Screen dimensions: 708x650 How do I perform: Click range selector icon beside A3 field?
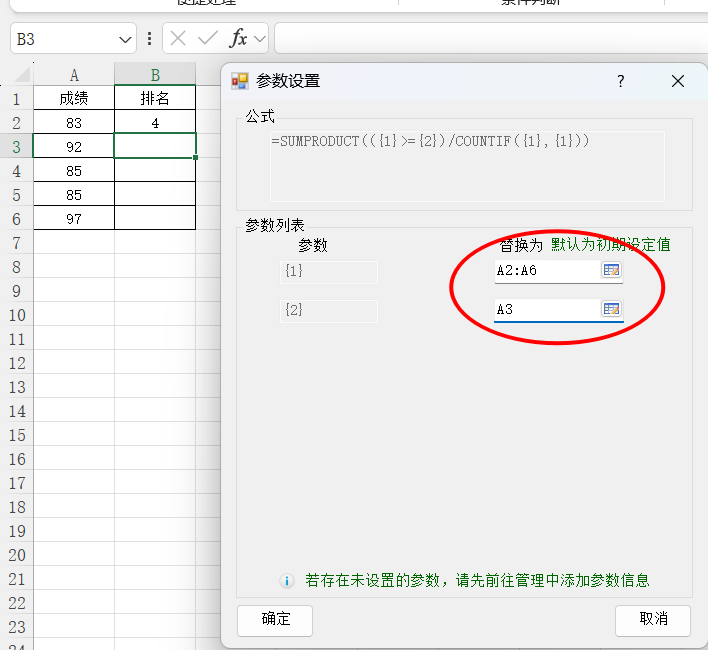tap(611, 310)
